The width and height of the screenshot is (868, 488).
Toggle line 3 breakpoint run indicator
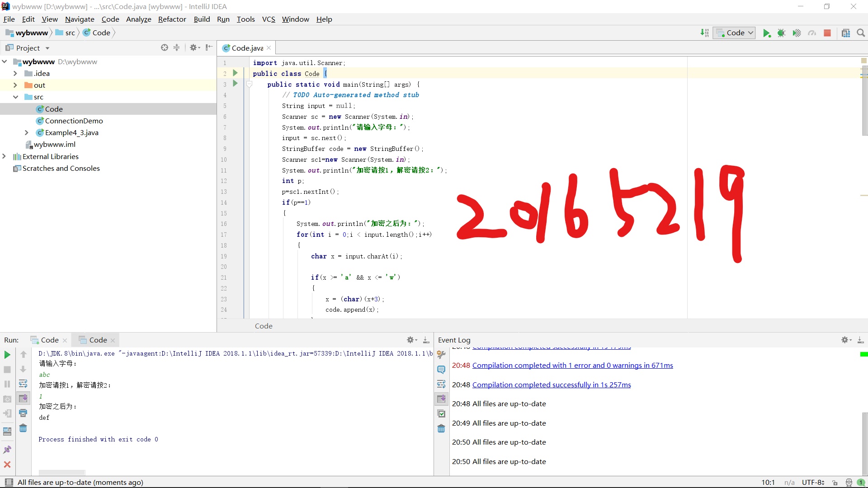(235, 84)
